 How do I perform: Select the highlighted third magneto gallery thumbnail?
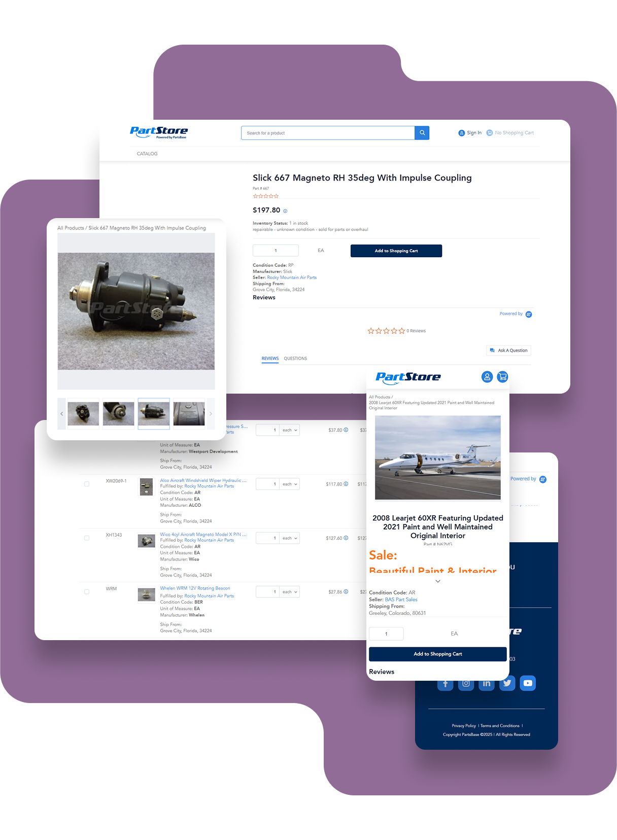coord(154,414)
